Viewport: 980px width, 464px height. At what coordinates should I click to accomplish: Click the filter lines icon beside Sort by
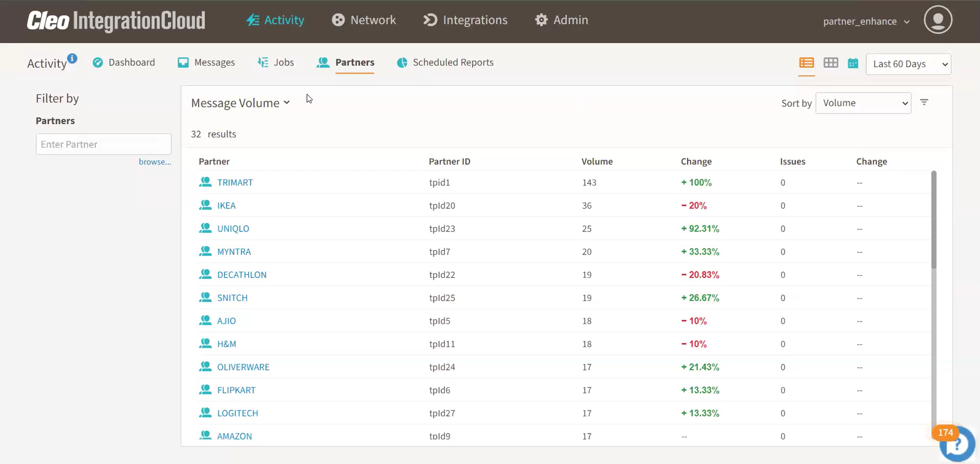[924, 103]
